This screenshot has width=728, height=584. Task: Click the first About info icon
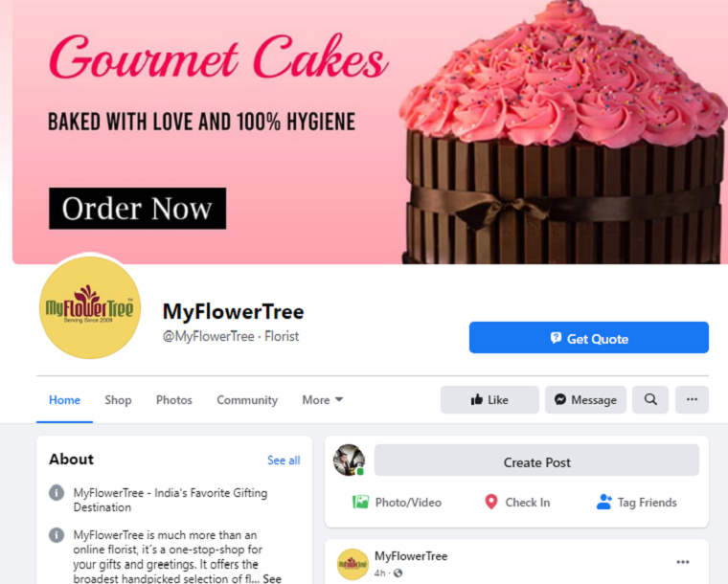pyautogui.click(x=57, y=492)
